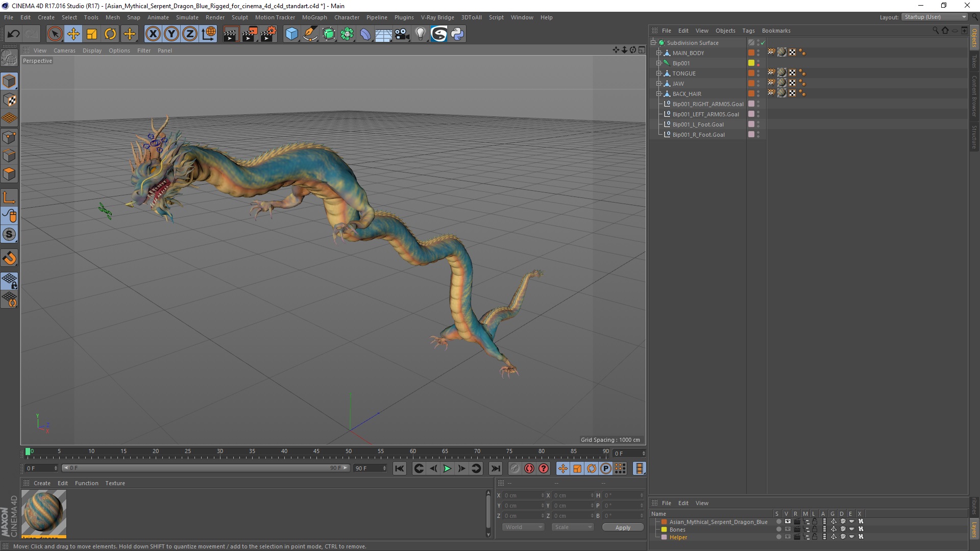Expand the Bip001 hierarchy
Viewport: 980px width, 551px height.
pos(659,63)
